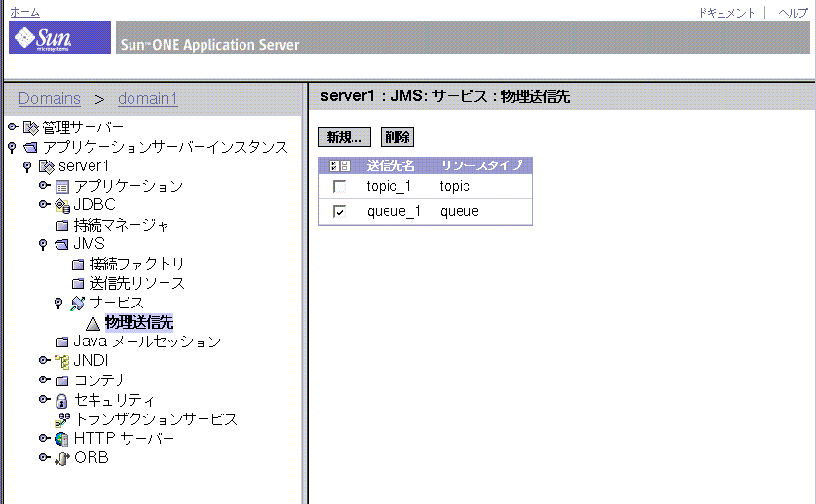Collapse the server1 node

(x=27, y=167)
